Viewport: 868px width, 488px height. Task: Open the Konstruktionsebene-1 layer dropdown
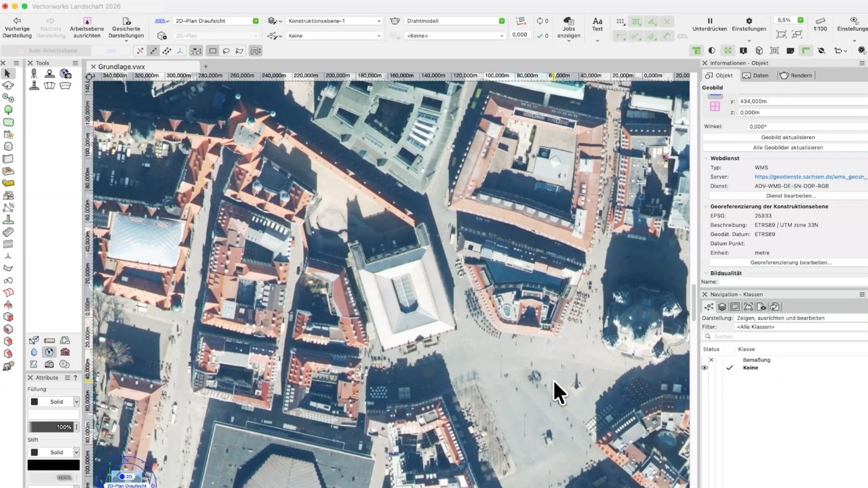(334, 21)
